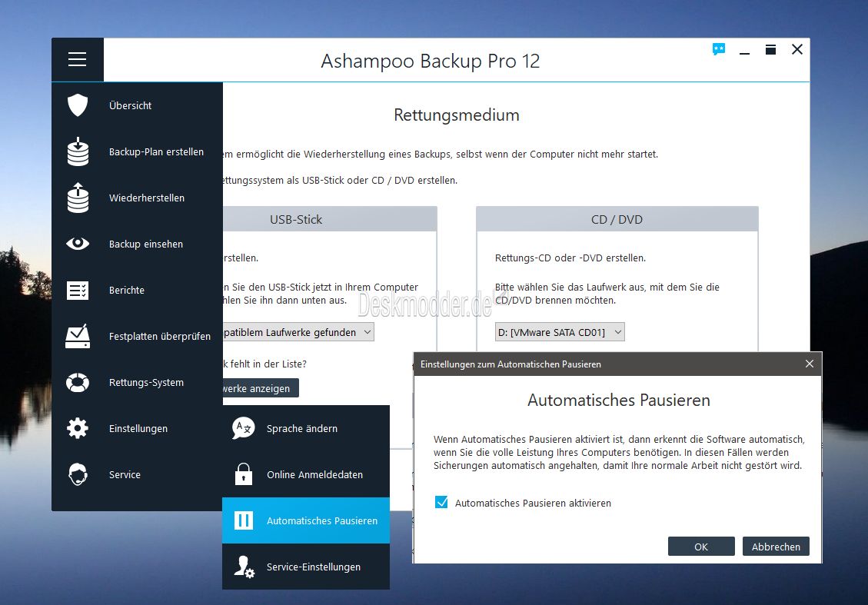Click the Backup einsehen eye icon

[78, 244]
